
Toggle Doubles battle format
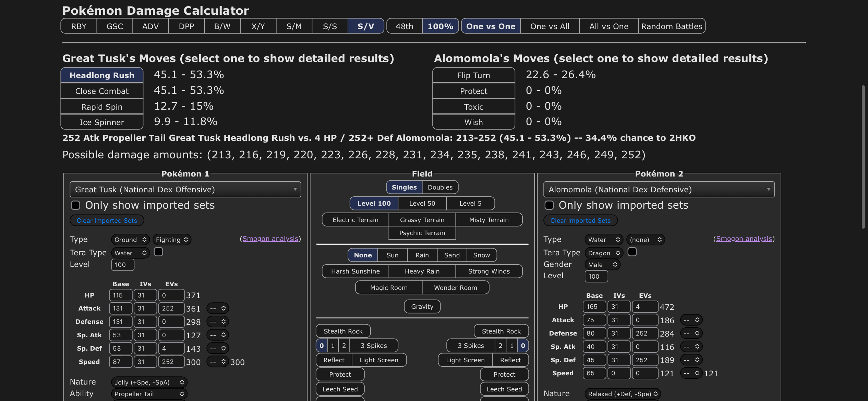440,187
